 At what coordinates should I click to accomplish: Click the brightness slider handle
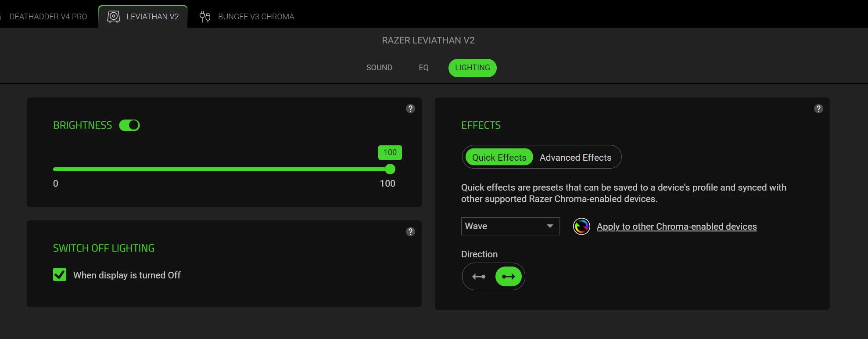pyautogui.click(x=390, y=169)
